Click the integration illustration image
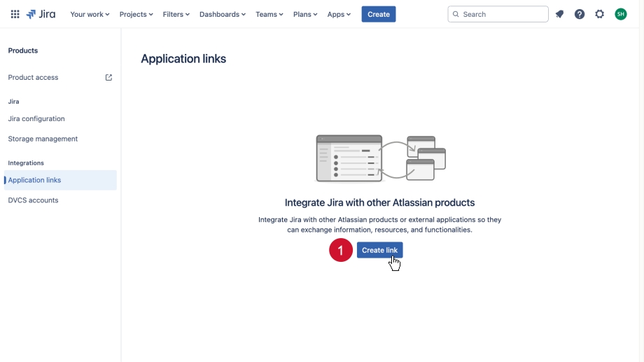Screen dimensions: 644x362 381,158
